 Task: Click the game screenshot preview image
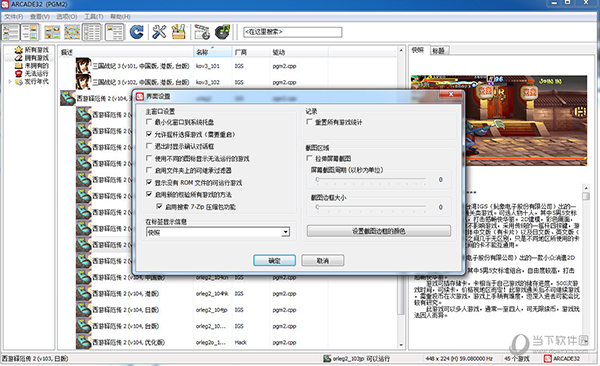tap(499, 120)
